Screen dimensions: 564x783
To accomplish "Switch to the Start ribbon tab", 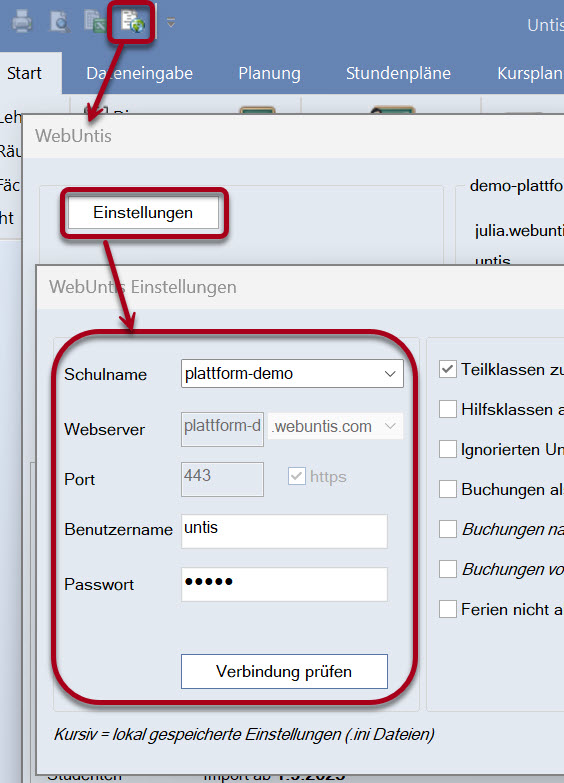I will 24,73.
